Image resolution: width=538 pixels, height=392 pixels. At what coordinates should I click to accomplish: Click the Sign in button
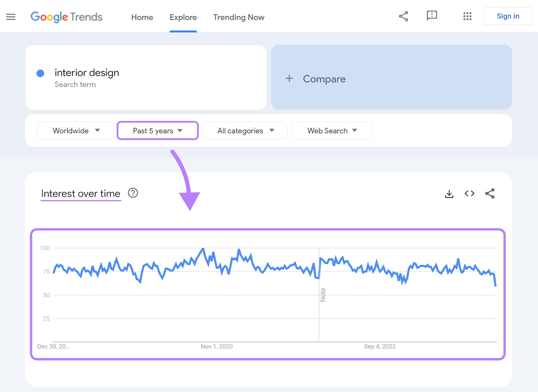click(508, 16)
